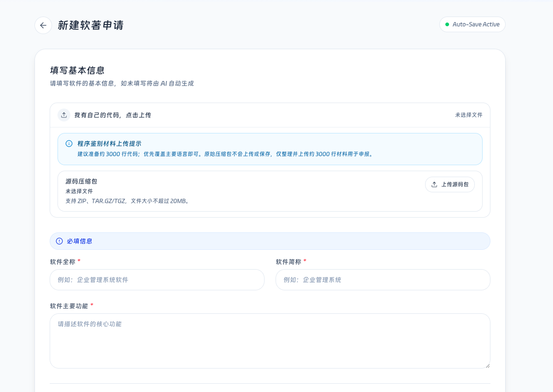Click the info icon in 程序鉴别材料上传提示

coord(69,144)
